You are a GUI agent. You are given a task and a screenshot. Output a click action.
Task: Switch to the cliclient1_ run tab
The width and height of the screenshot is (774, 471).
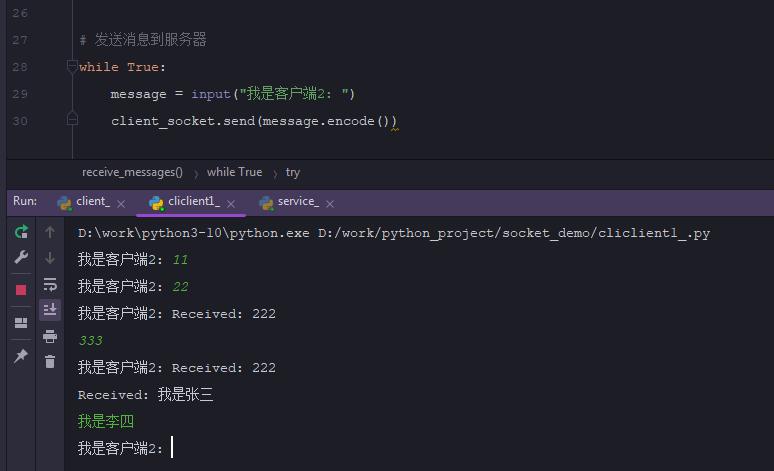tap(185, 202)
